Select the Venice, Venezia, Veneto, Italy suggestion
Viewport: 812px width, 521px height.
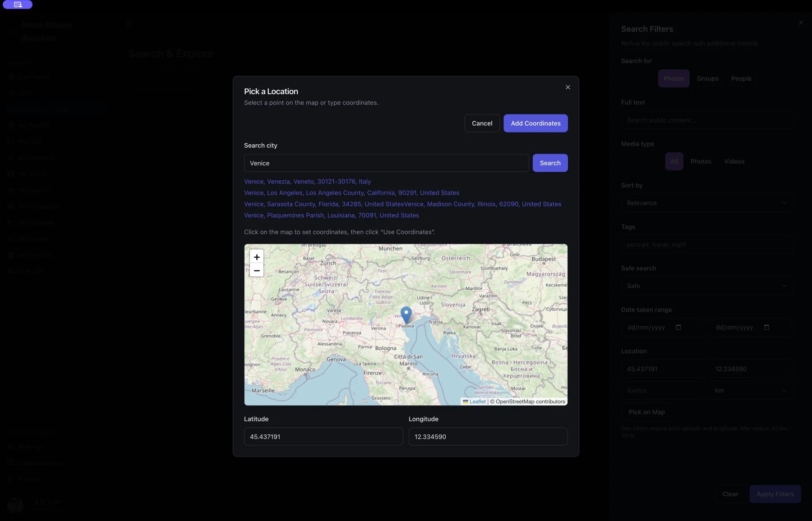click(307, 182)
